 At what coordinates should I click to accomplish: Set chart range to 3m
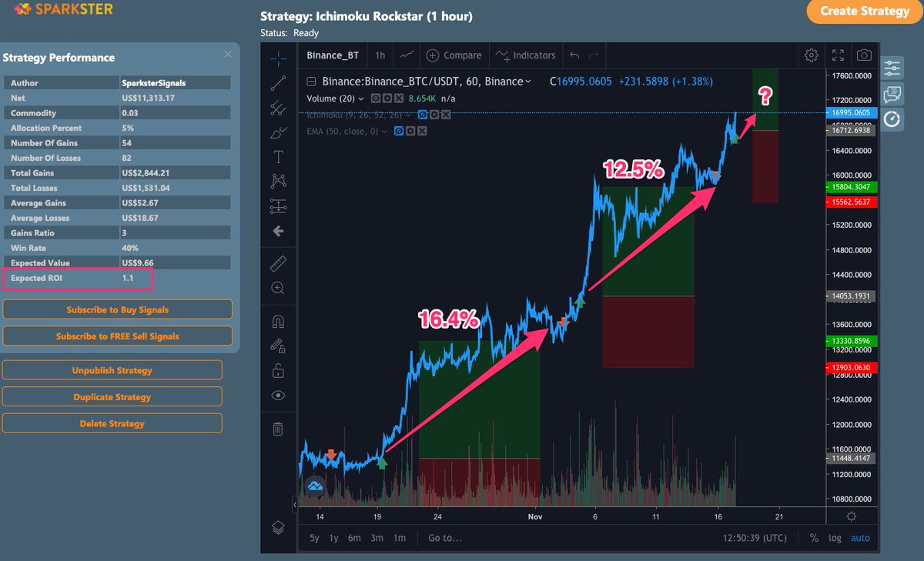(377, 538)
